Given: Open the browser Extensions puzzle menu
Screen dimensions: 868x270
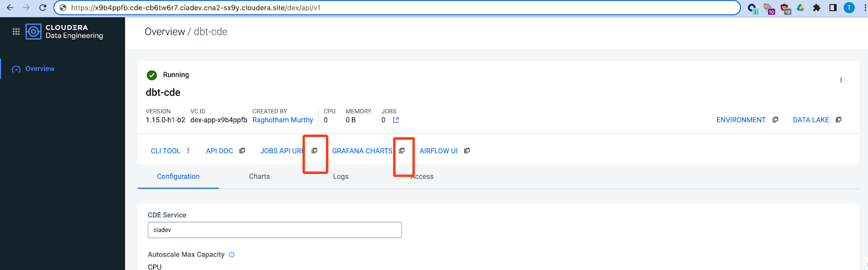Looking at the screenshot, I should tap(816, 8).
